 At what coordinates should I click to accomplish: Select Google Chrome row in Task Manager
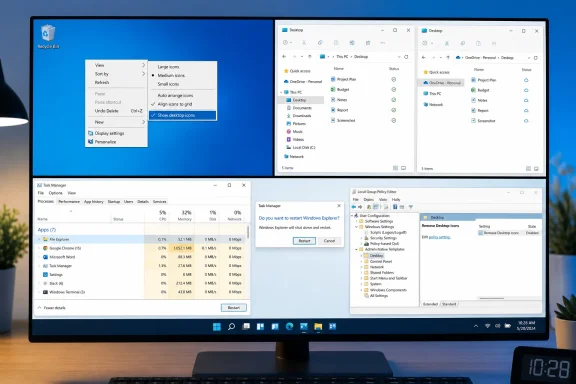141,248
